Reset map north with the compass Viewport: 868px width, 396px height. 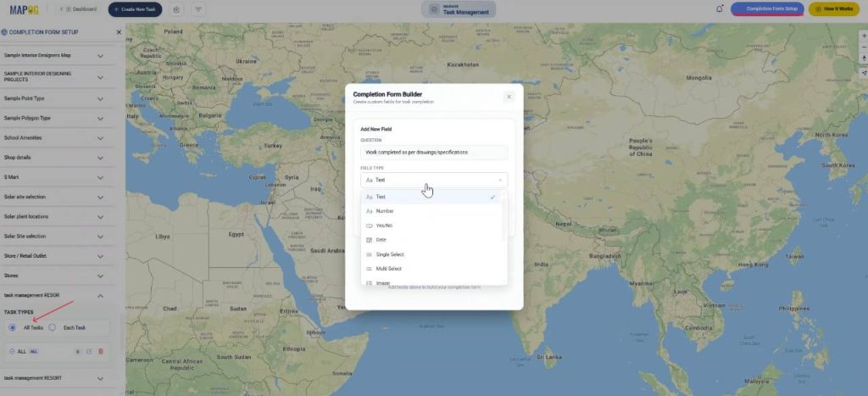[864, 59]
